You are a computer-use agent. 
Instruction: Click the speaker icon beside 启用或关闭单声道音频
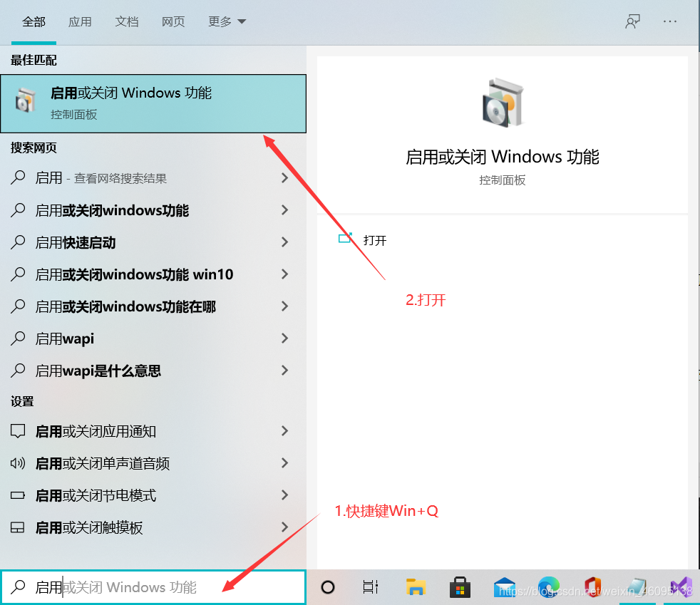18,463
